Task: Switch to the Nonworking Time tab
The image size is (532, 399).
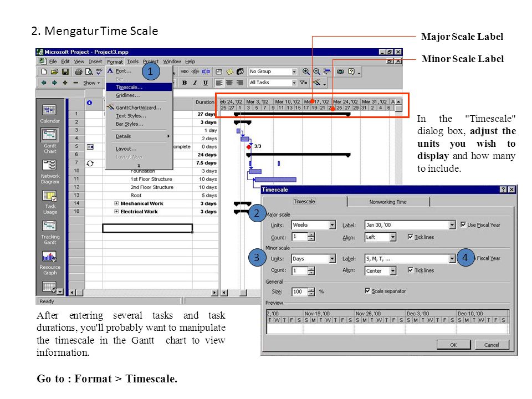Action: (x=388, y=202)
